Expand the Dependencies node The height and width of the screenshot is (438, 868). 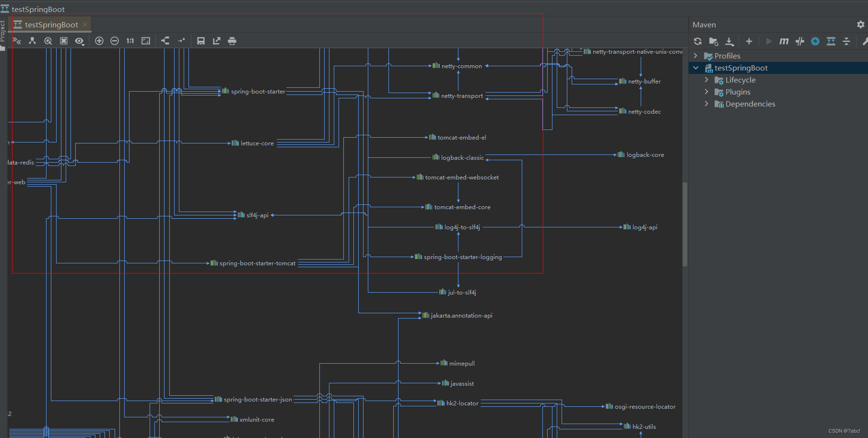coord(706,104)
